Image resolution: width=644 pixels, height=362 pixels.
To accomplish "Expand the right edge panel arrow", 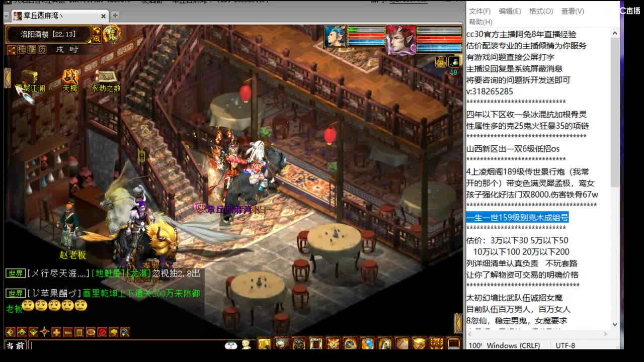I will point(458,323).
